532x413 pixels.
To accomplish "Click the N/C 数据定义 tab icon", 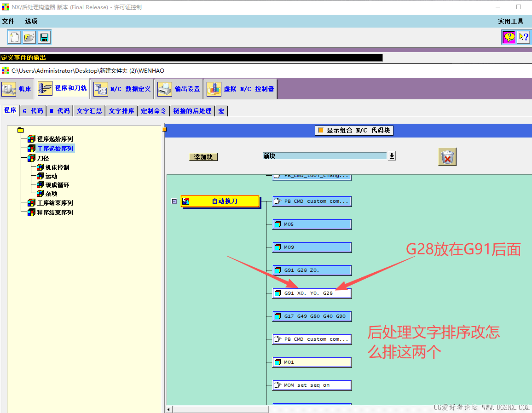I will point(101,89).
